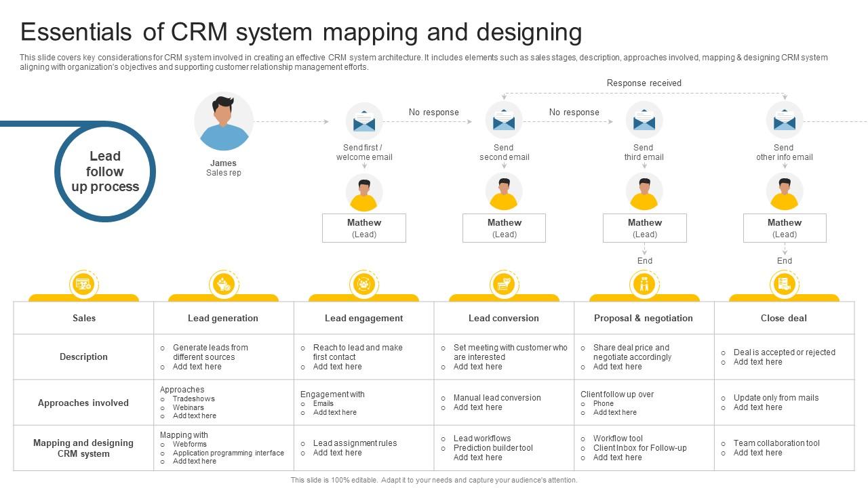
Task: Select the Mapping and designing CRM system row header
Action: 83,448
